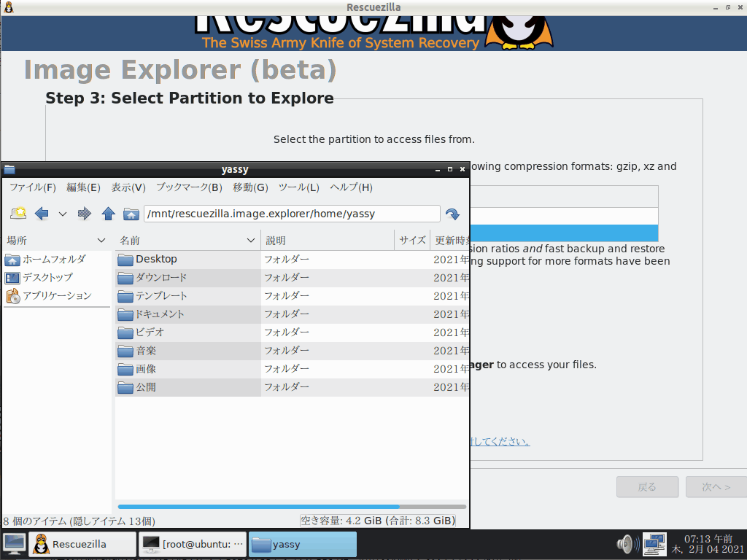Select the テンプレート folder icon
Screen dimensions: 747x560
pos(125,296)
